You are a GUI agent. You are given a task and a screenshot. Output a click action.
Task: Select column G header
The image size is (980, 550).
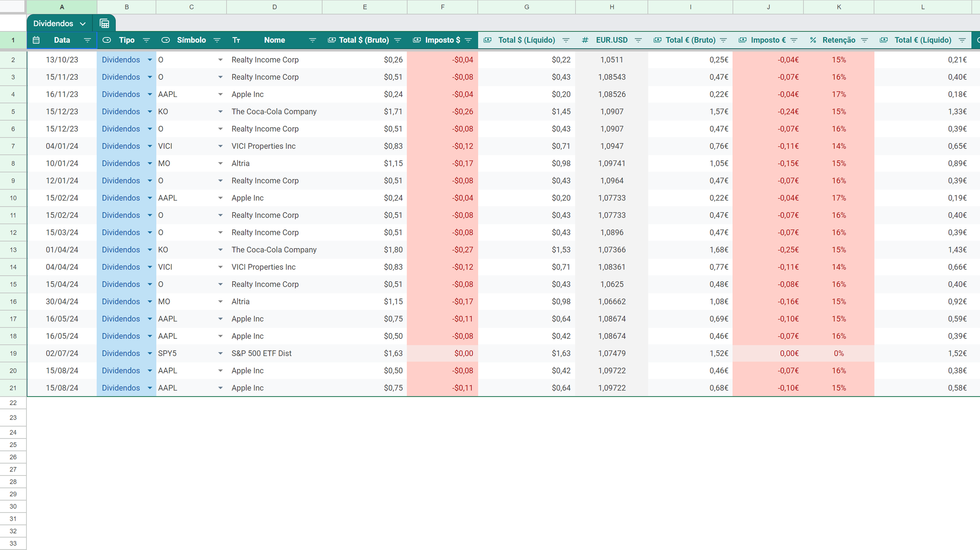[527, 7]
